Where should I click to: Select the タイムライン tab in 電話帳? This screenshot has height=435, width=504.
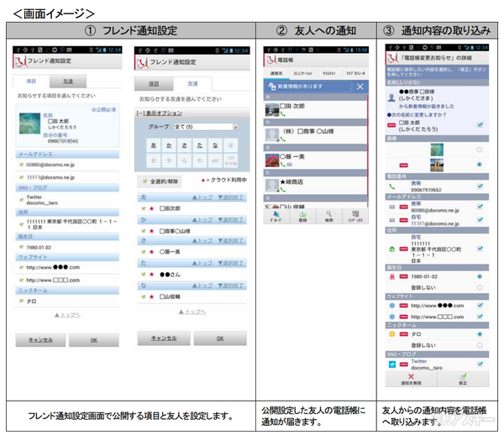[x=328, y=73]
